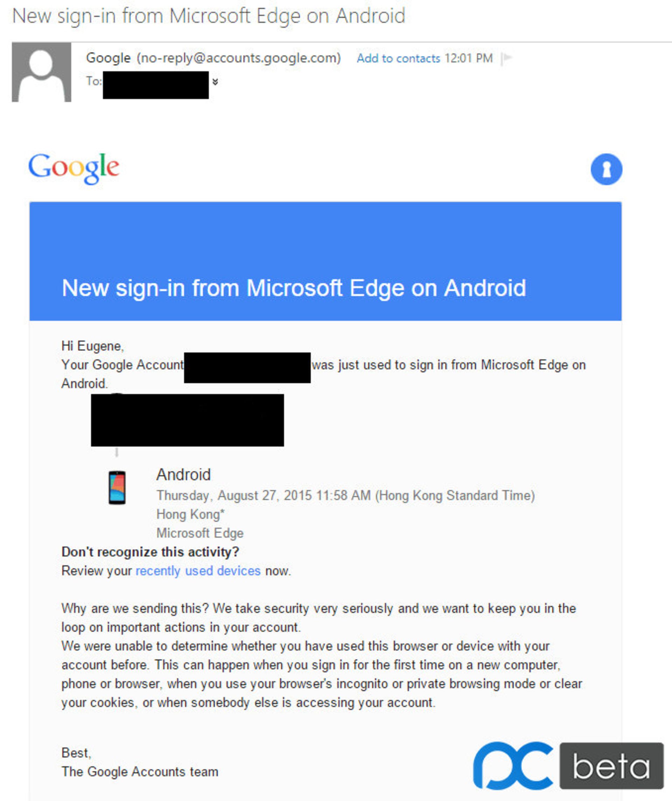Click the gray beta badge
672x801 pixels.
[x=611, y=766]
